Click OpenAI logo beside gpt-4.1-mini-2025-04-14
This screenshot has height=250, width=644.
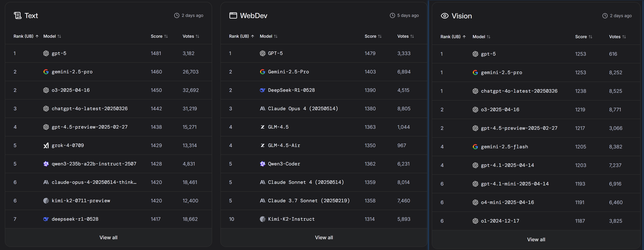475,184
